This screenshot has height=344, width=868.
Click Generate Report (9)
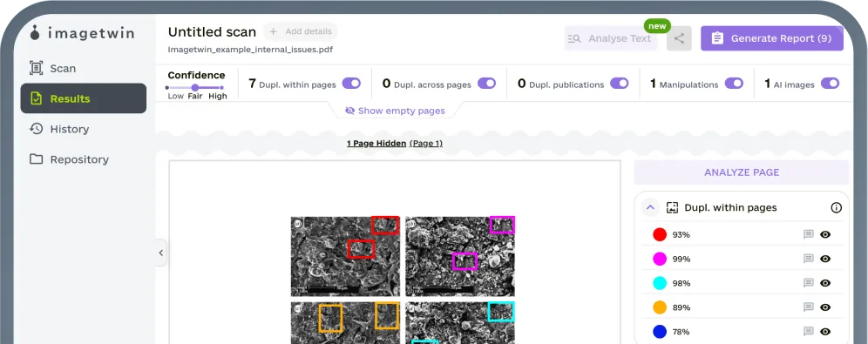click(771, 38)
